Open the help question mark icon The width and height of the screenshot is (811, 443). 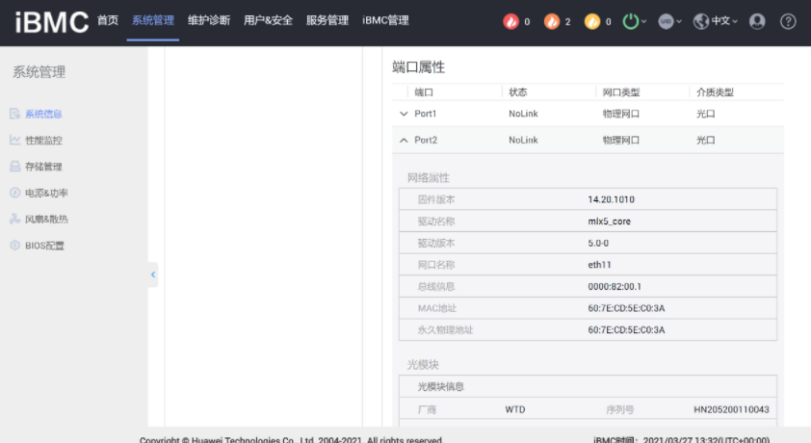tap(787, 21)
